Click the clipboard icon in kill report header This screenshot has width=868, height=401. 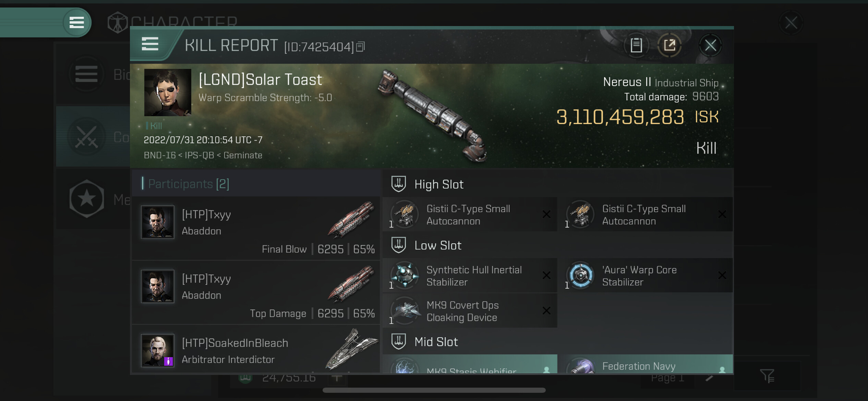point(636,45)
